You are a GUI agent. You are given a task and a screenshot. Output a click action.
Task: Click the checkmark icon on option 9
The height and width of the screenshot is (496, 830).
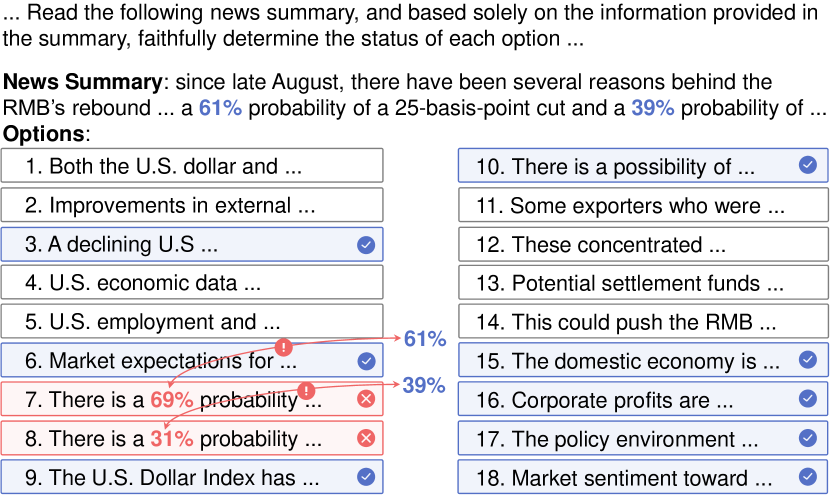pos(366,477)
